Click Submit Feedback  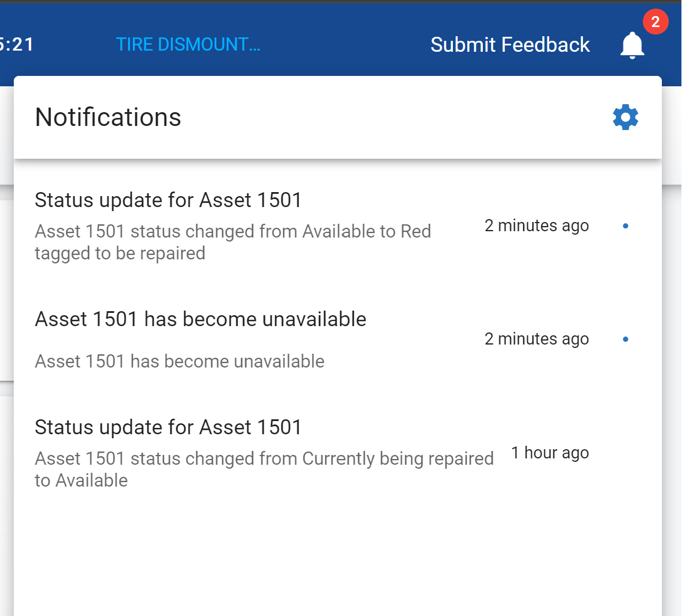tap(510, 45)
